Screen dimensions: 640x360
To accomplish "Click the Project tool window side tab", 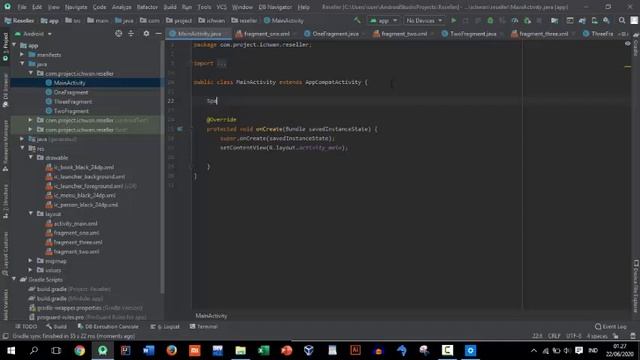I will 5,47.
